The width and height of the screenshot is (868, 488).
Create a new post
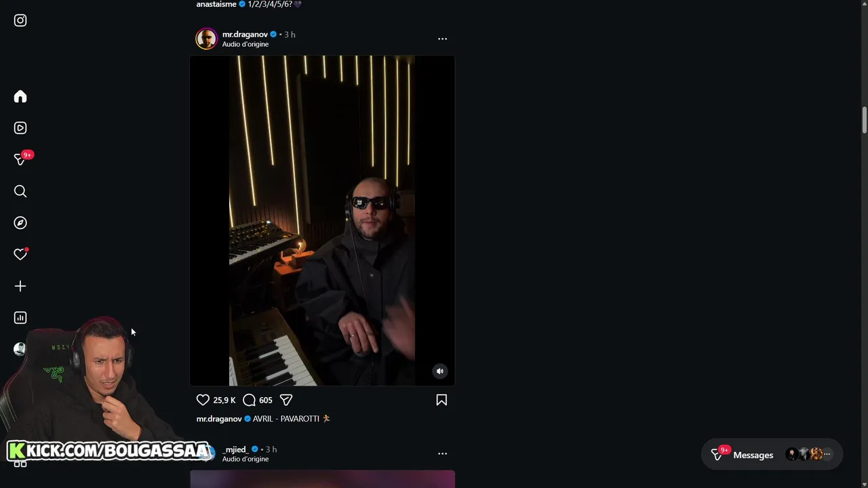pyautogui.click(x=20, y=286)
